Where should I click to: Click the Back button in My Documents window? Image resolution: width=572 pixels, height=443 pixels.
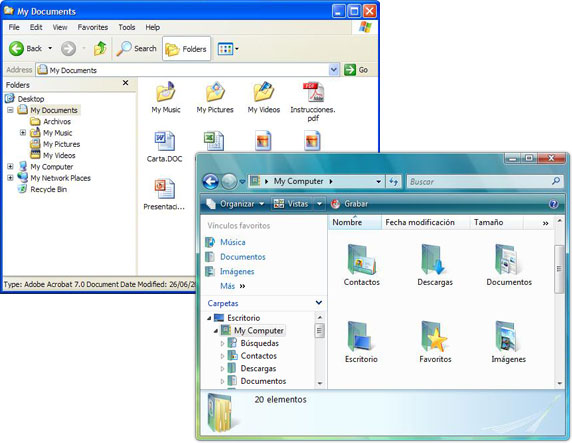(25, 49)
